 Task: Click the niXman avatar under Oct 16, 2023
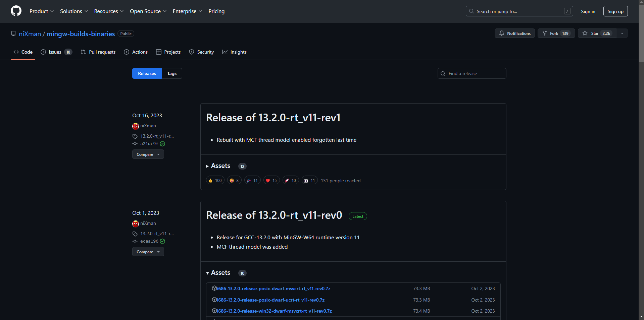point(136,126)
